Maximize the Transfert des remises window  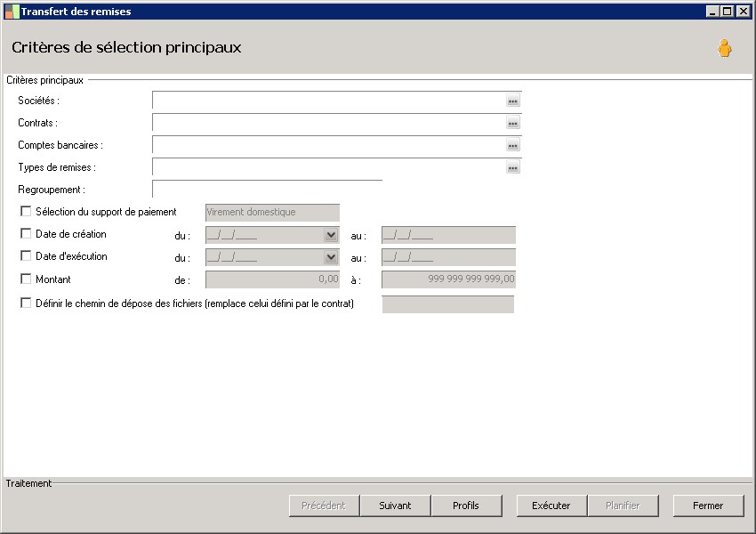(728, 12)
